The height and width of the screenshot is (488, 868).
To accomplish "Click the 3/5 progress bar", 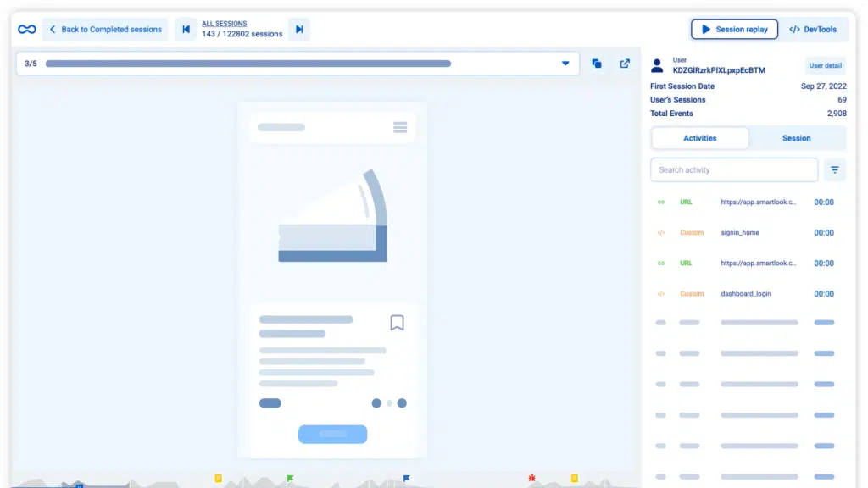I will point(248,64).
